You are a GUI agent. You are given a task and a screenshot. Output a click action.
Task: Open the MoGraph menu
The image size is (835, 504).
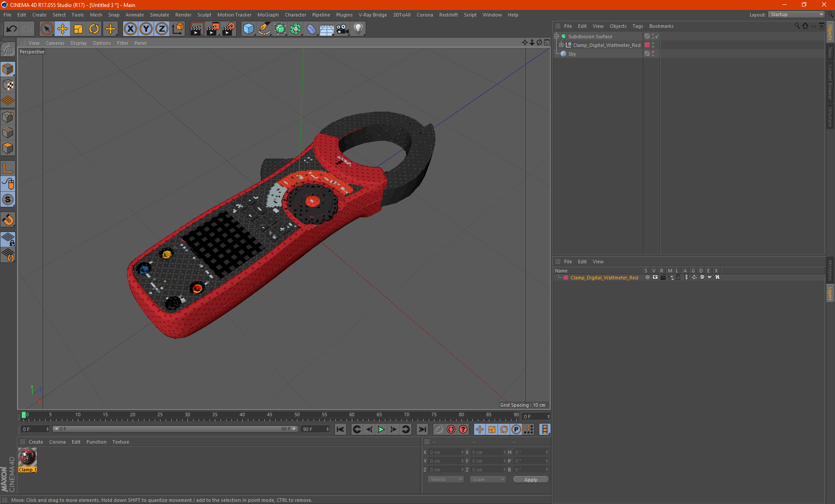[267, 15]
